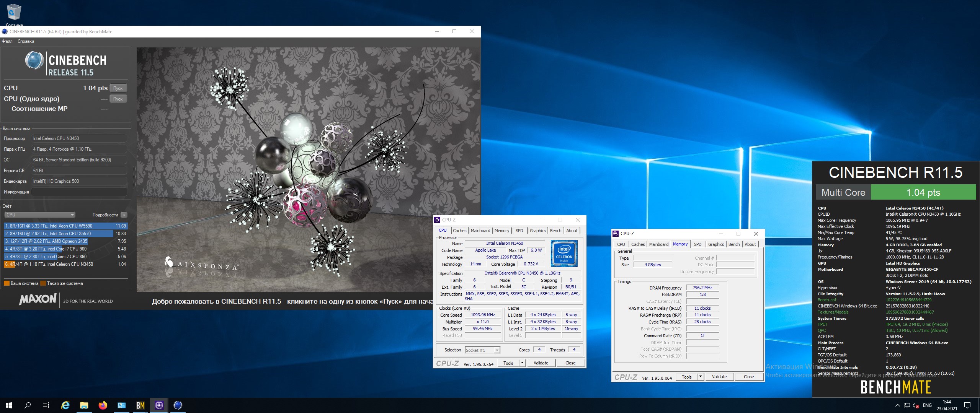Viewport: 980px width, 413px height.
Task: Click Close button in CPU-Z memory window
Action: (x=749, y=377)
